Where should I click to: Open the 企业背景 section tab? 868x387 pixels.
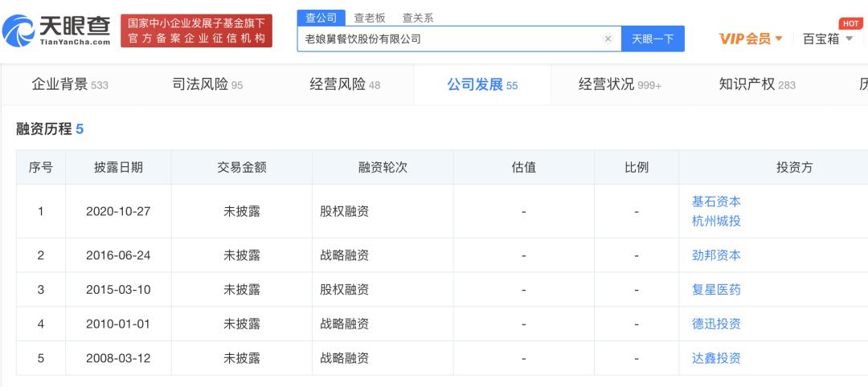click(x=70, y=84)
